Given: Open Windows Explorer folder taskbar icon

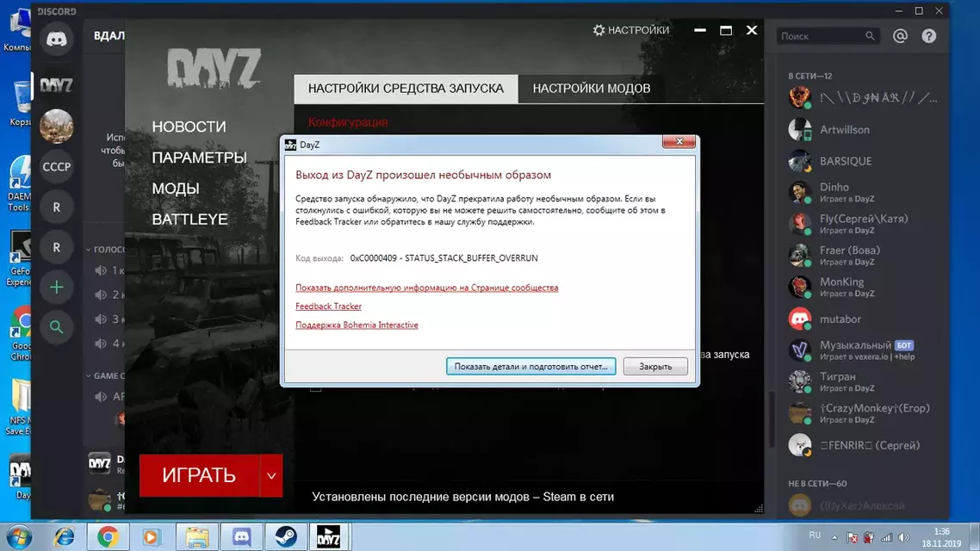Looking at the screenshot, I should (x=197, y=536).
